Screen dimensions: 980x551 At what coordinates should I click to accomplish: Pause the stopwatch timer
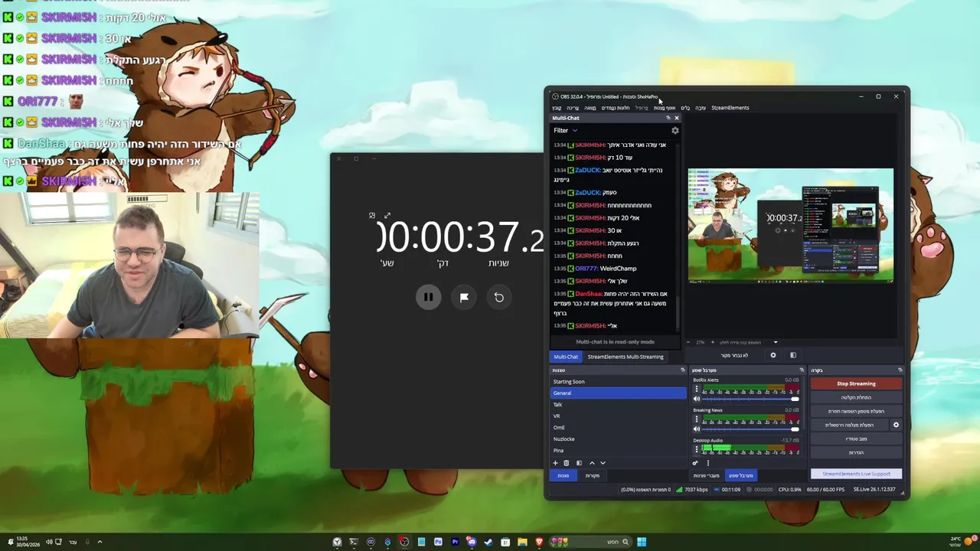click(x=429, y=297)
